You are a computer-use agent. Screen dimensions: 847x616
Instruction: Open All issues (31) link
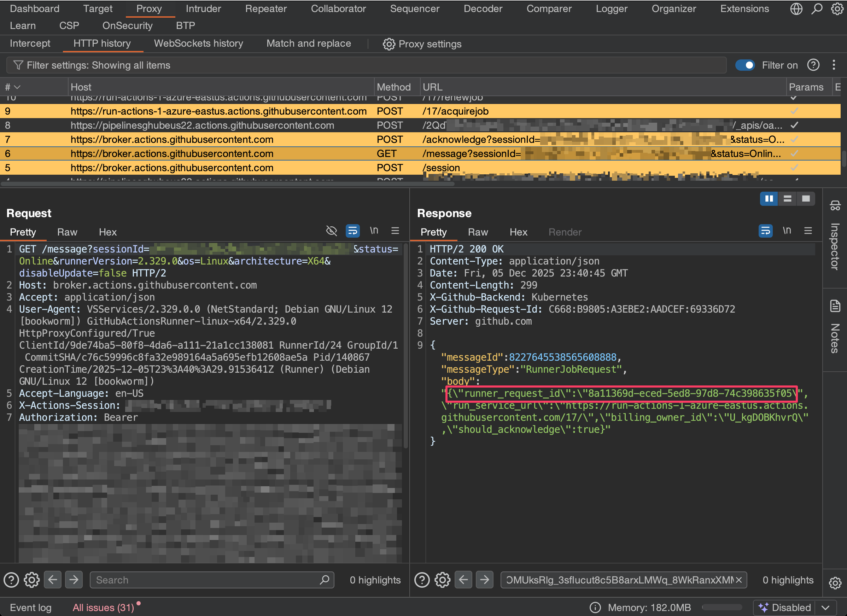[x=103, y=608]
